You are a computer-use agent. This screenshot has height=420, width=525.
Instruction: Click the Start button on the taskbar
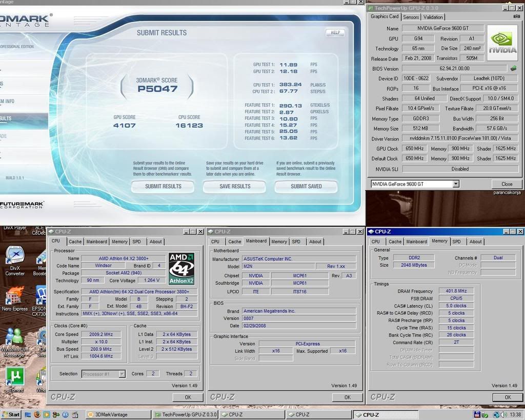(10, 414)
